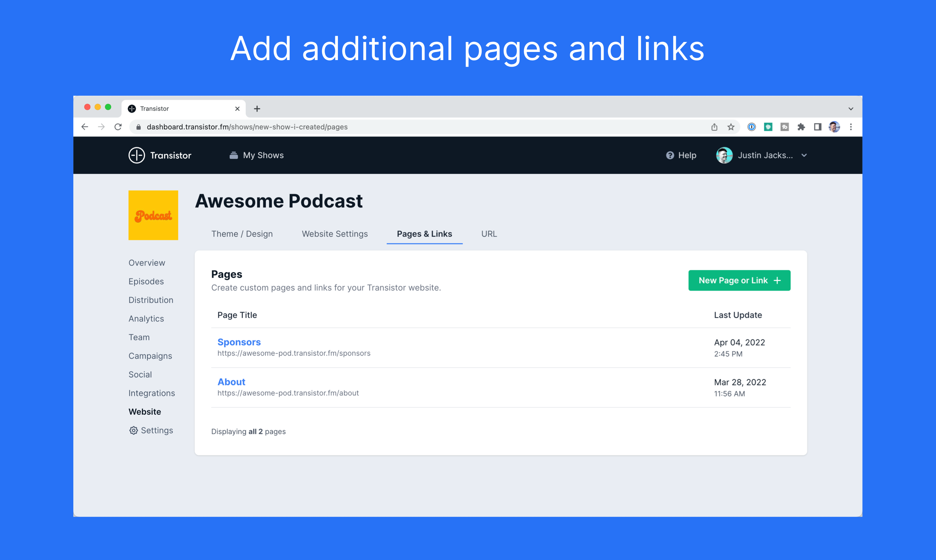The image size is (936, 560).
Task: Open Analytics in the sidebar
Action: pyautogui.click(x=146, y=318)
